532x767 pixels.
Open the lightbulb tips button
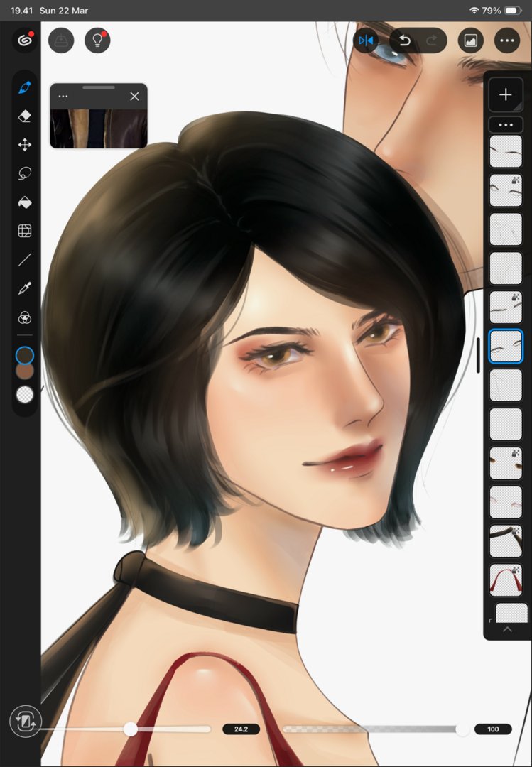[97, 40]
